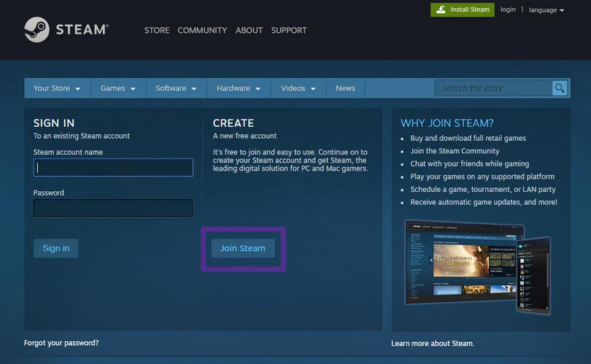The width and height of the screenshot is (591, 364).
Task: Expand the Your Store menu
Action: pos(58,88)
